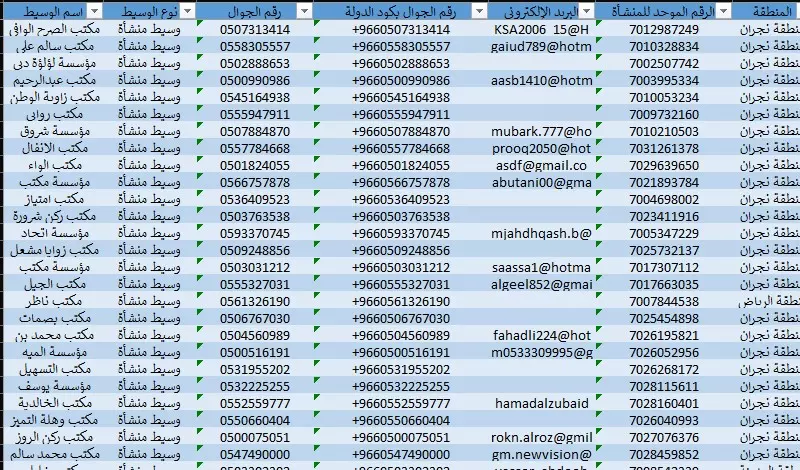Click the cell with 0502888653
Viewport: 800px width, 470px height.
[x=255, y=63]
